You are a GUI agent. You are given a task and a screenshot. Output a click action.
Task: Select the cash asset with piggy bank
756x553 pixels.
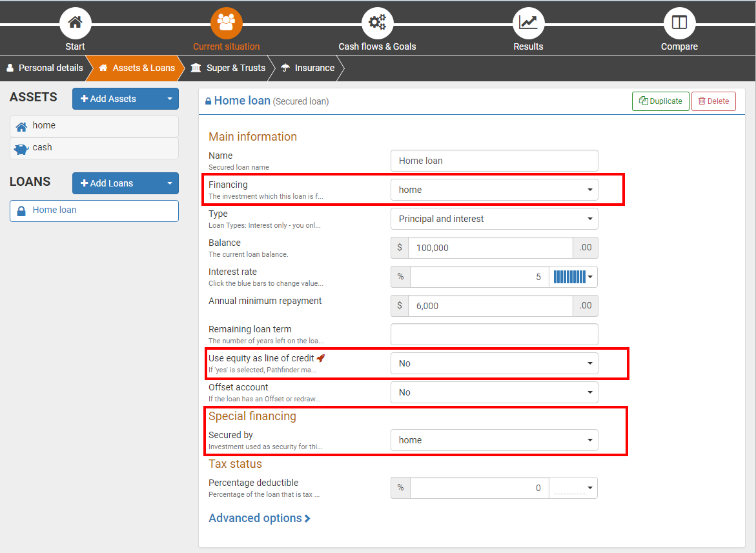pyautogui.click(x=94, y=148)
